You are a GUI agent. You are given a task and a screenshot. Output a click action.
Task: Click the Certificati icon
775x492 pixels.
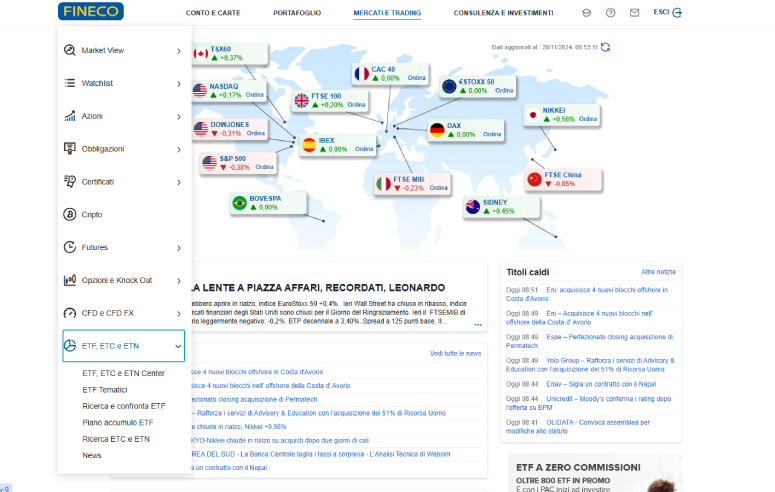click(x=70, y=181)
